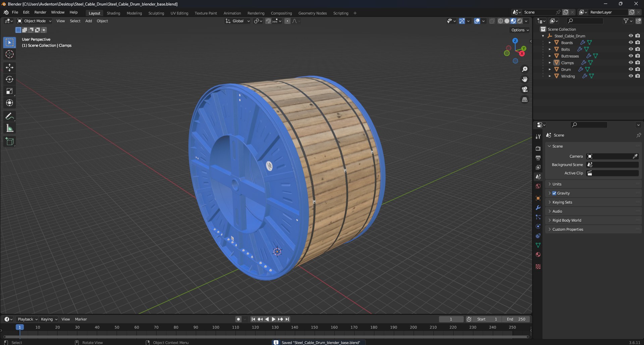Open the Object Data properties tab
644x345 pixels.
(x=538, y=245)
